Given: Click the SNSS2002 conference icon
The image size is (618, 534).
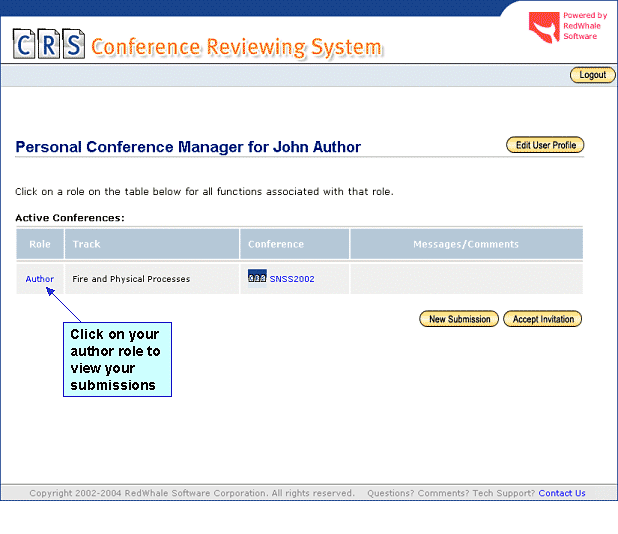Looking at the screenshot, I should click(256, 277).
